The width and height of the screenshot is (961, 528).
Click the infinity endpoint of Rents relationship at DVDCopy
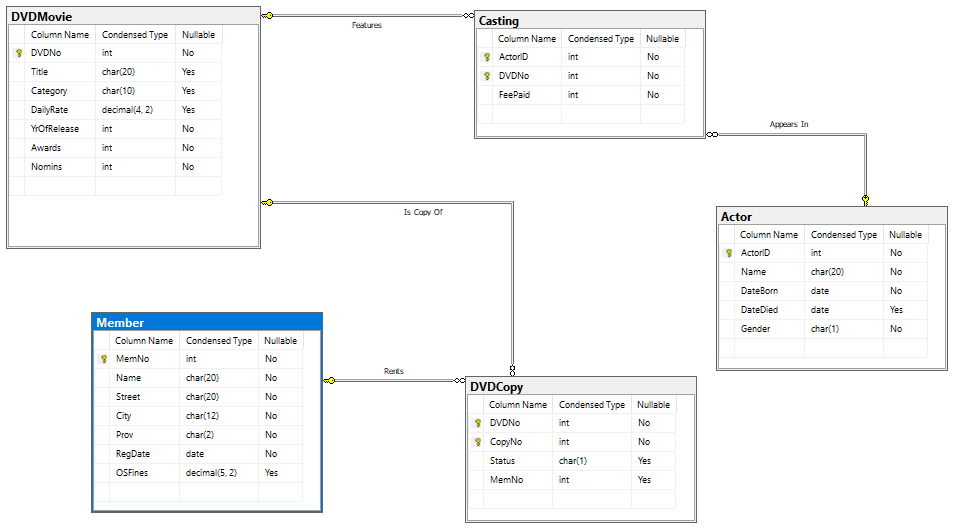point(459,381)
